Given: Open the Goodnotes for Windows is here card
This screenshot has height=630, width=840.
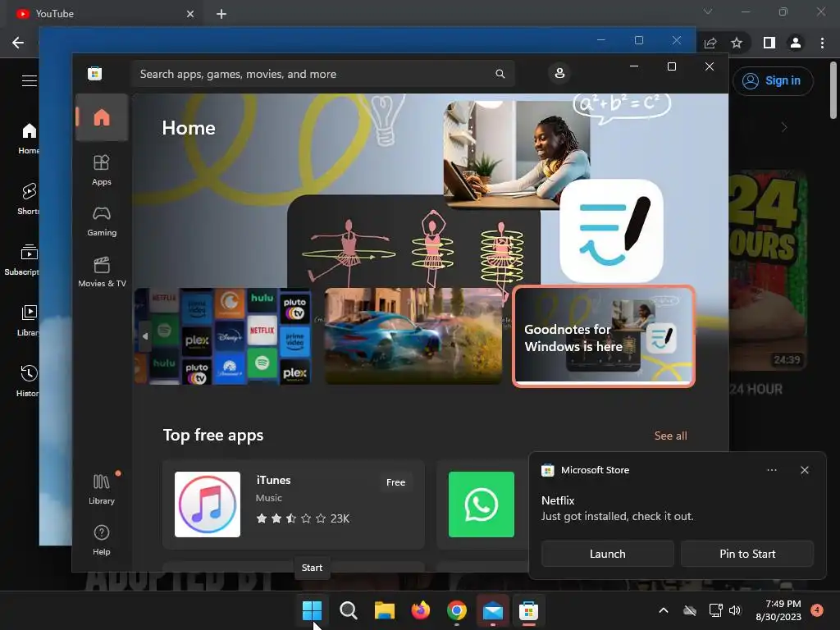Looking at the screenshot, I should click(x=604, y=336).
